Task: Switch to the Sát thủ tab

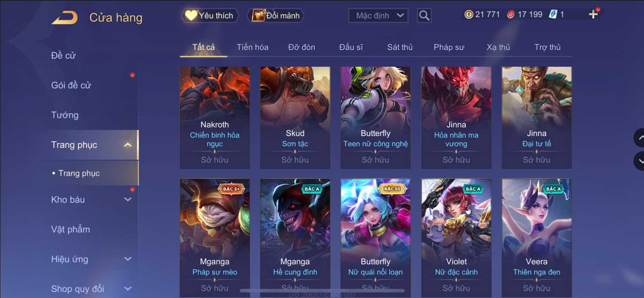Action: (400, 47)
